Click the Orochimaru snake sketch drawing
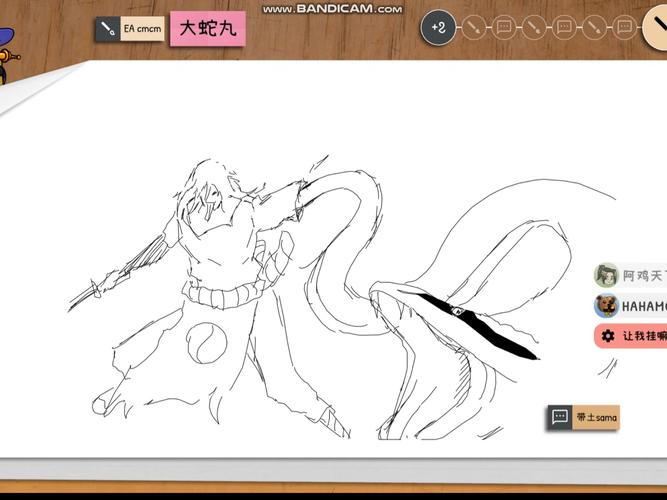This screenshot has height=500, width=667. tap(342, 298)
